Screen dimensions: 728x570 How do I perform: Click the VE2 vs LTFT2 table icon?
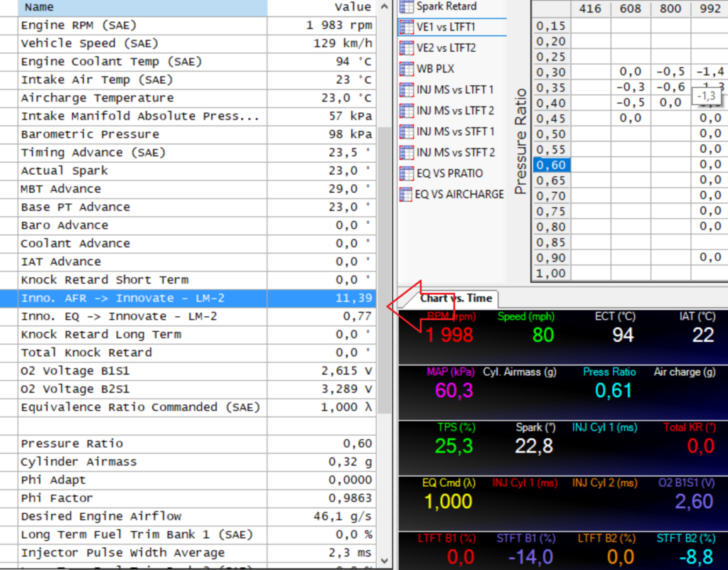pos(406,48)
